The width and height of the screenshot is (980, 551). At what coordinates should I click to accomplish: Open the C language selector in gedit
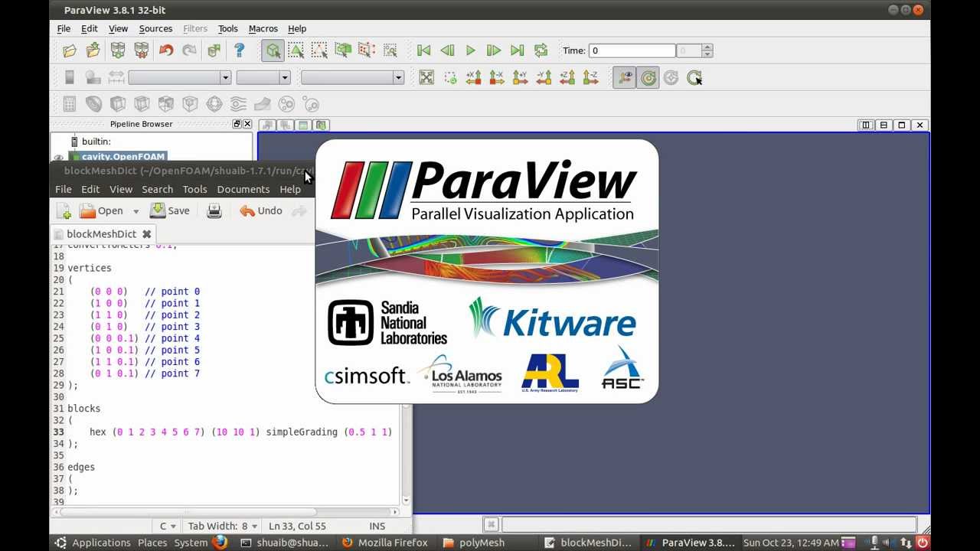point(168,526)
